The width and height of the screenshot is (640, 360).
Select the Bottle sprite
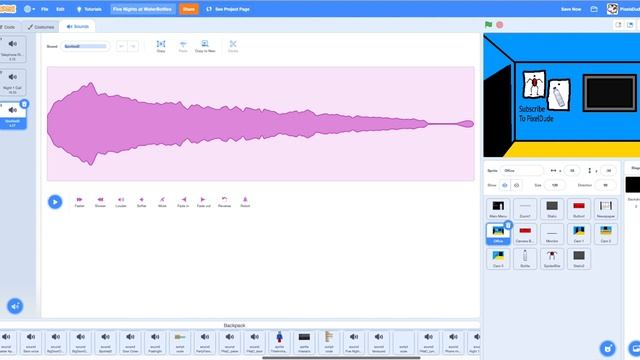point(525,259)
